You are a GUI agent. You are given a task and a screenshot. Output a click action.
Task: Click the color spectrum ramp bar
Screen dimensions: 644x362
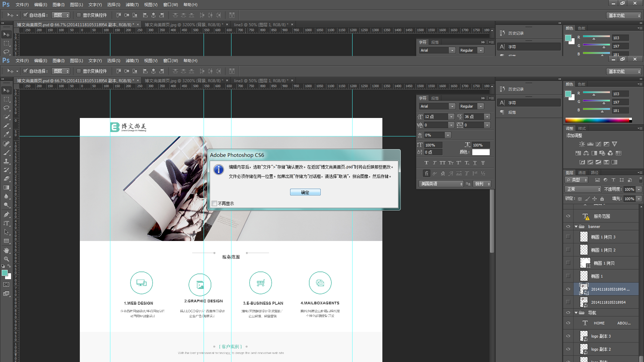[597, 120]
